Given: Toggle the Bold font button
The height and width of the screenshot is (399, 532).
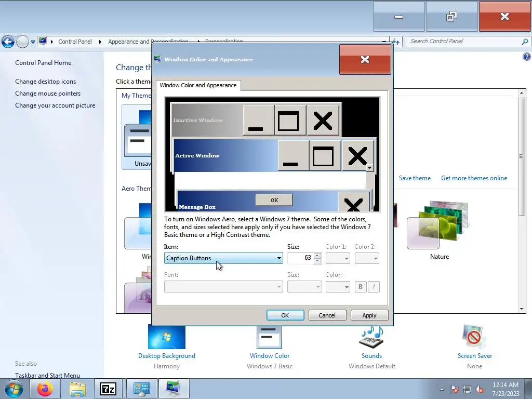Looking at the screenshot, I should click(x=361, y=287).
